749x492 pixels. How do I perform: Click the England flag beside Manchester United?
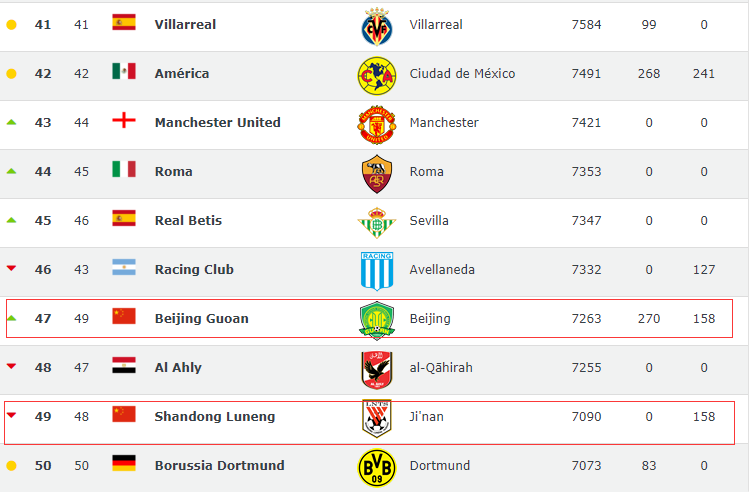tap(124, 120)
